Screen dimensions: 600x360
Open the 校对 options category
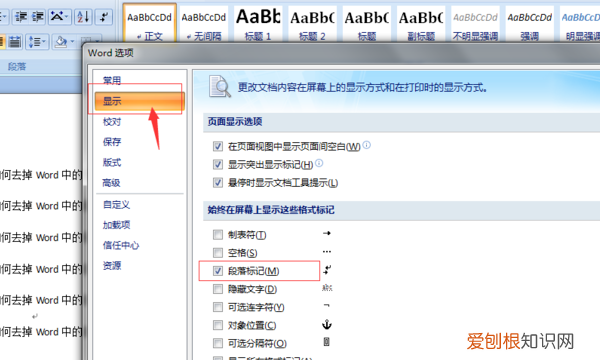click(112, 122)
